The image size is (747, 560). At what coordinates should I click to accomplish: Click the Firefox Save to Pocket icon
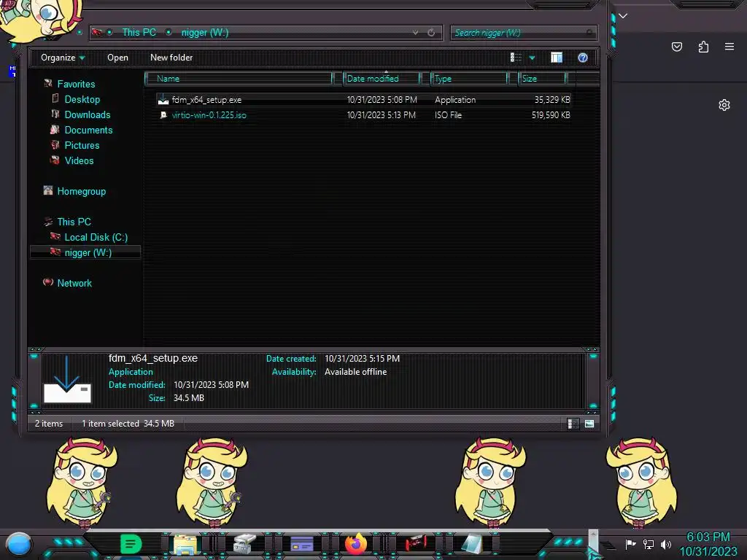pos(676,47)
